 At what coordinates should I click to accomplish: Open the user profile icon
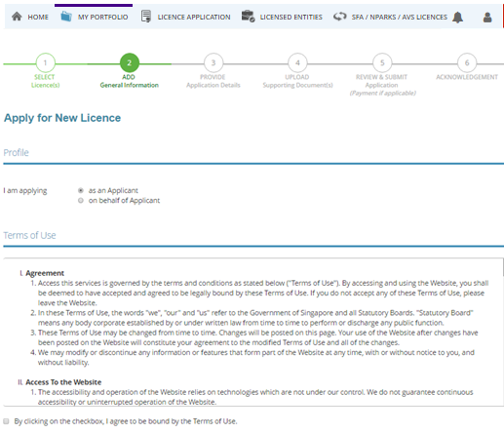487,17
